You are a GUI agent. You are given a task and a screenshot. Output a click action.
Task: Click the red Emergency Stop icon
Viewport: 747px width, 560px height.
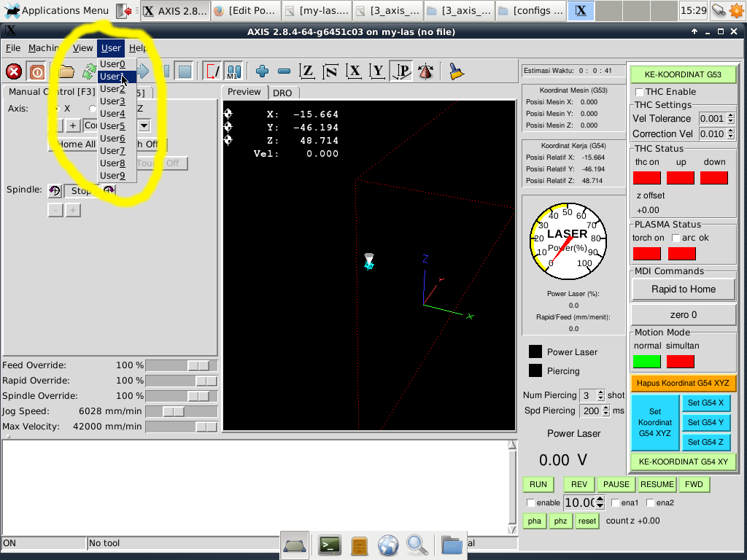click(x=14, y=71)
